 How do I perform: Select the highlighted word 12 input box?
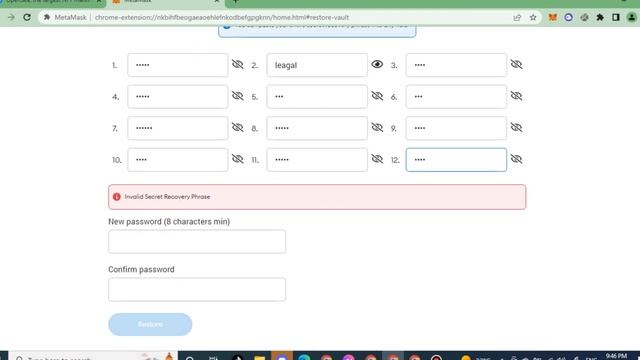456,160
